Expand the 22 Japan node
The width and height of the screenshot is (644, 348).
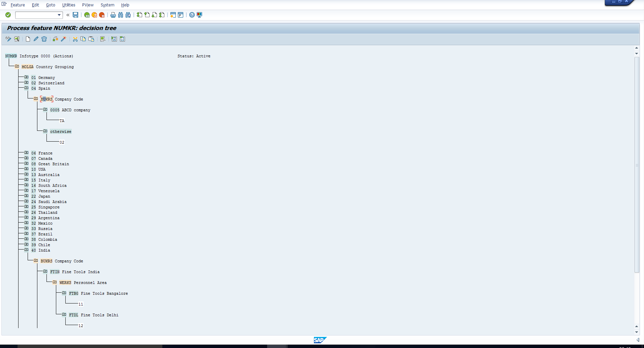click(26, 196)
